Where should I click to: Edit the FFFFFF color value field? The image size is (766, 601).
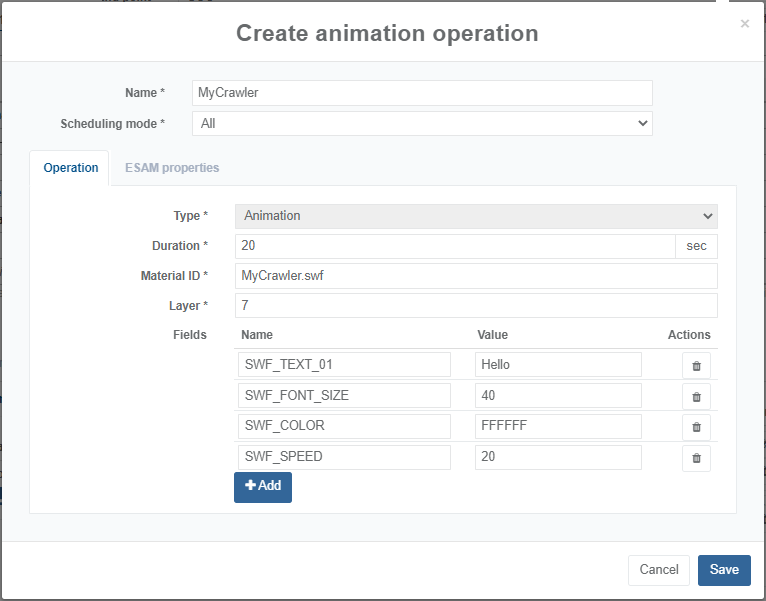[x=558, y=427]
